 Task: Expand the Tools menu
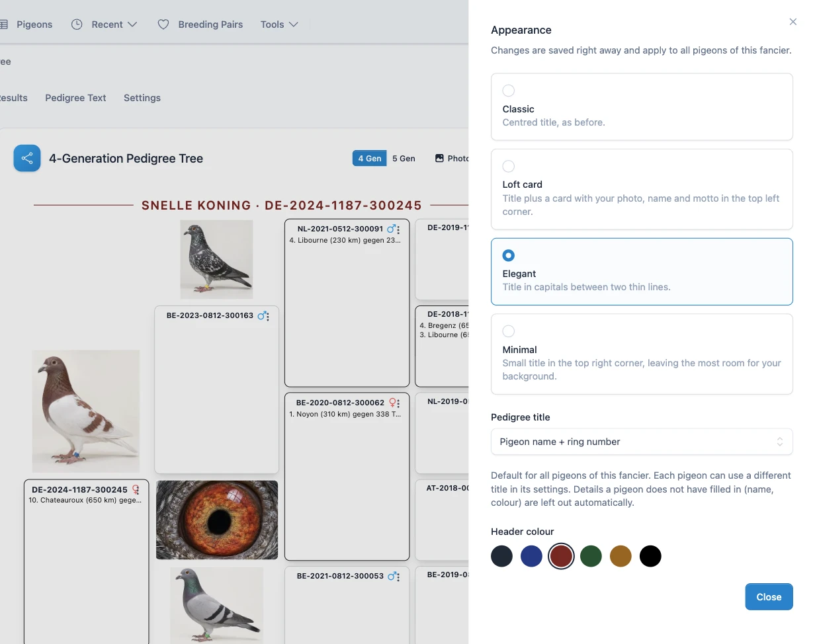279,24
